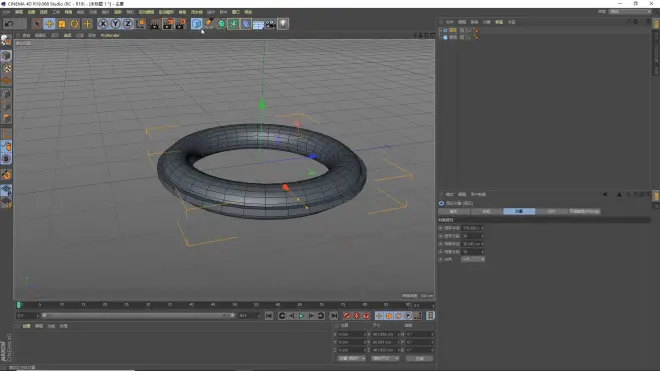The height and width of the screenshot is (371, 660).
Task: Open the object coordinates mode dropdown
Action: pos(351,358)
